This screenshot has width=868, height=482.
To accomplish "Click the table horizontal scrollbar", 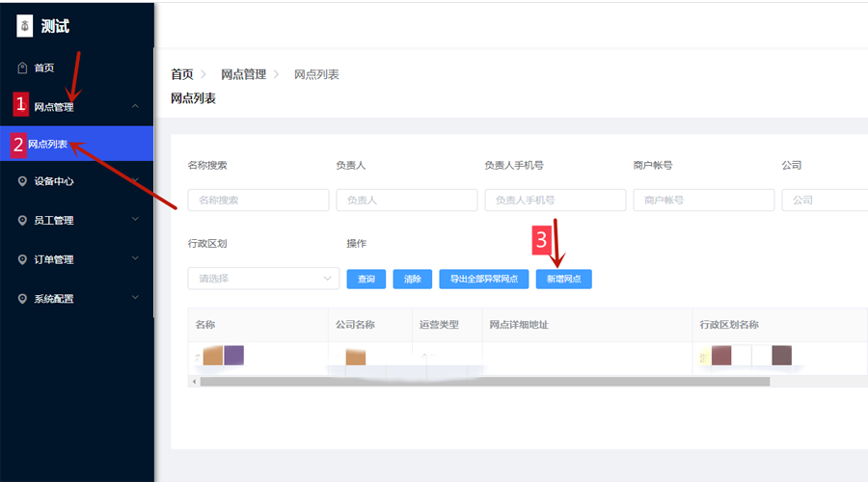I will [482, 382].
